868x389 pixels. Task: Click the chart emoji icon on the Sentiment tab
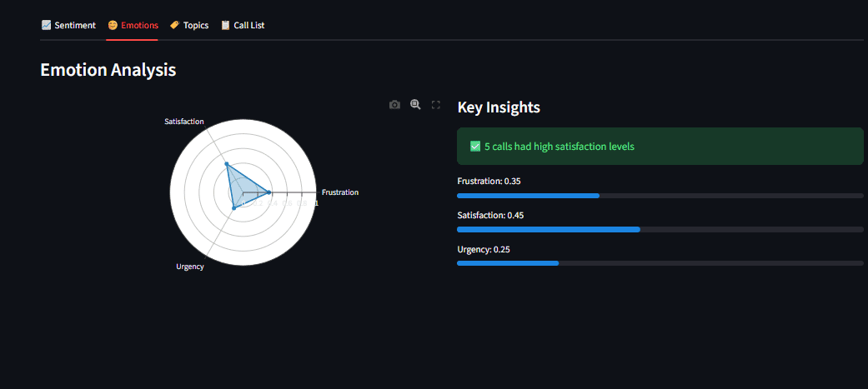tap(46, 26)
